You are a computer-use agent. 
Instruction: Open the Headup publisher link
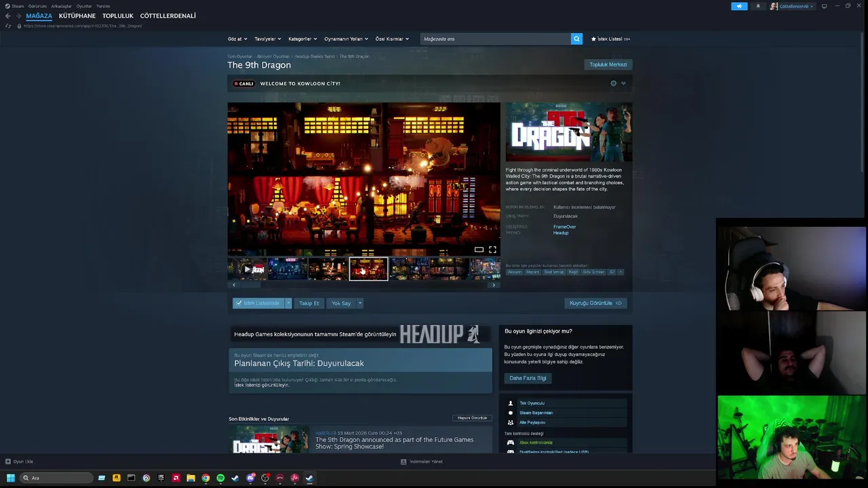[561, 233]
